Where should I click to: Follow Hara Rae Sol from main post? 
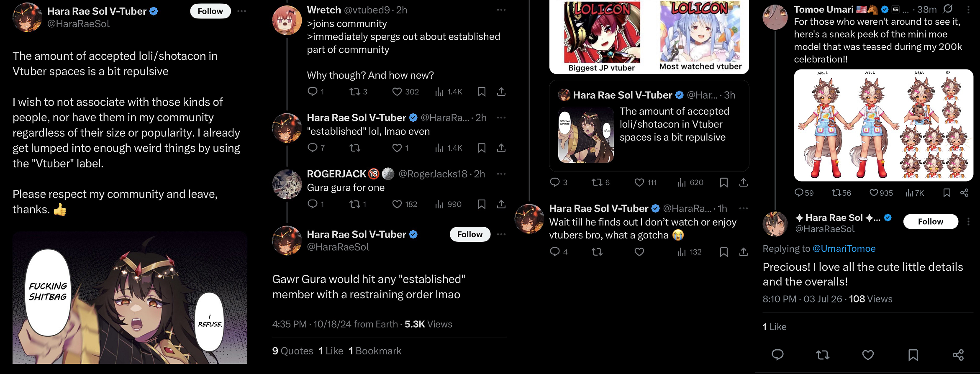[210, 11]
